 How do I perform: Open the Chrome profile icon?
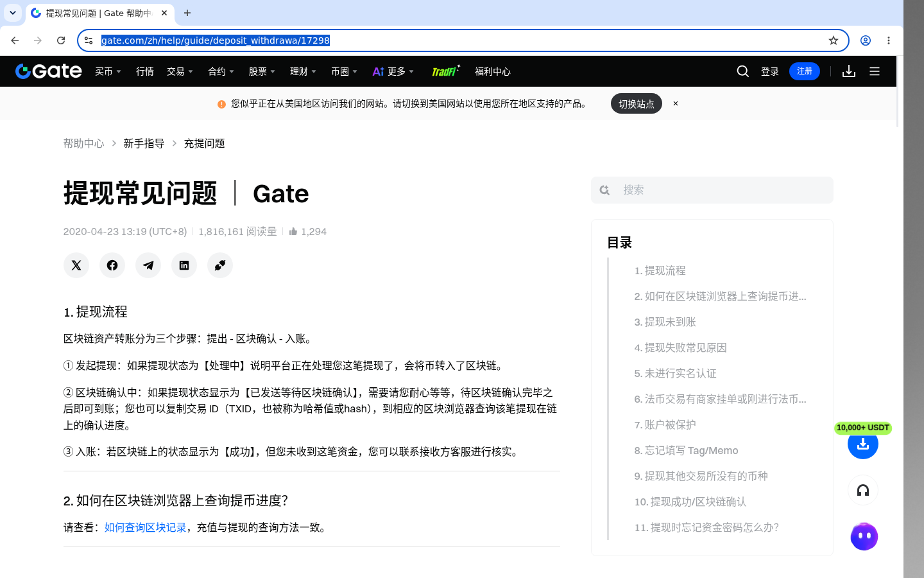tap(866, 40)
